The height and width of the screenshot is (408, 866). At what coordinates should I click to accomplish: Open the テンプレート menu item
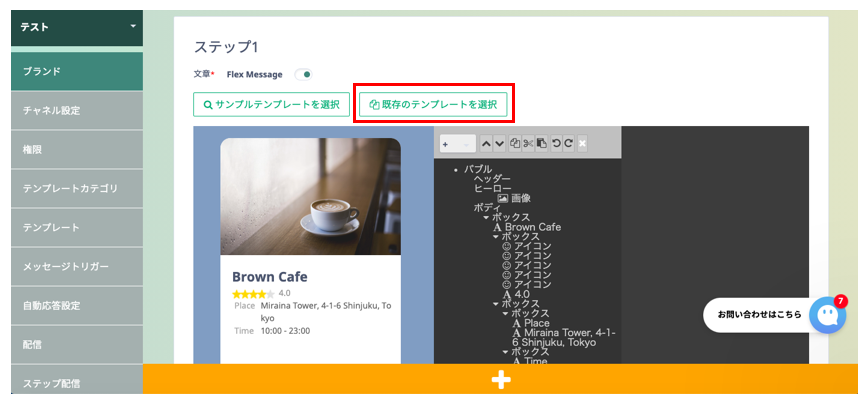click(x=77, y=227)
